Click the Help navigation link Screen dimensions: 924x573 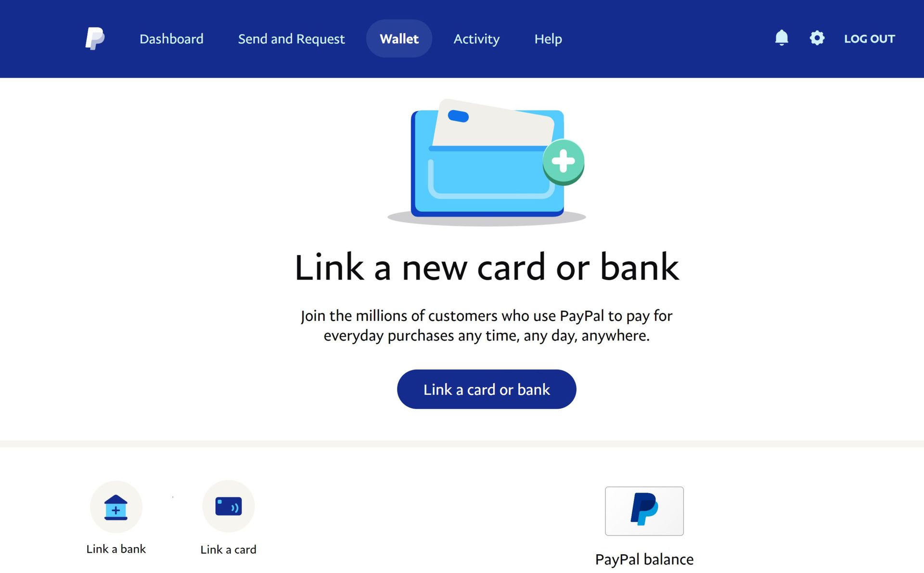[x=548, y=39]
